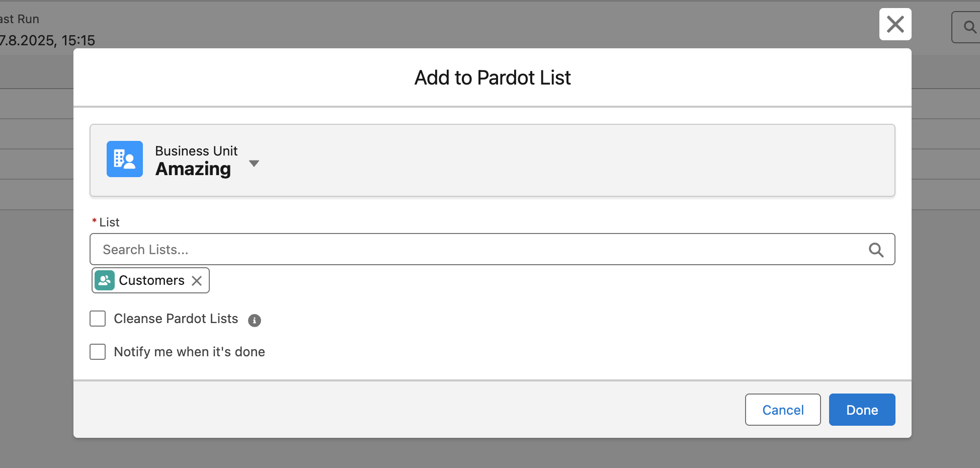Confirm with the Done button
This screenshot has height=468, width=980.
(x=862, y=410)
